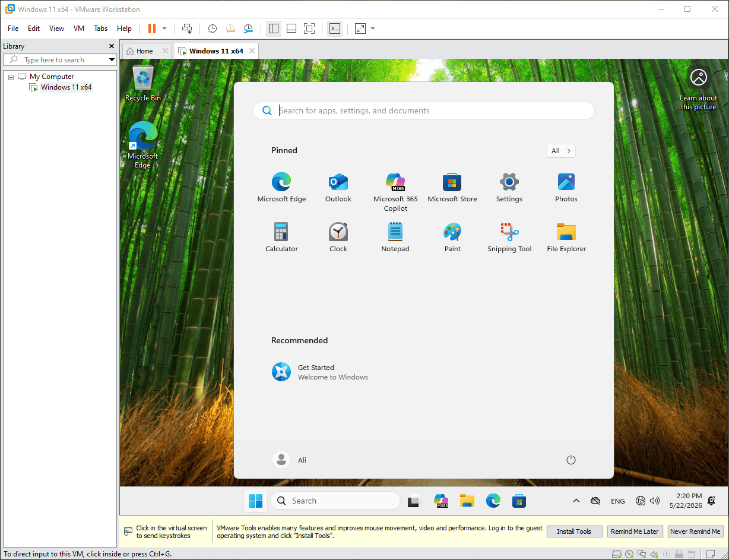This screenshot has height=560, width=729.
Task: Show hidden tray icons chevron
Action: (x=576, y=501)
